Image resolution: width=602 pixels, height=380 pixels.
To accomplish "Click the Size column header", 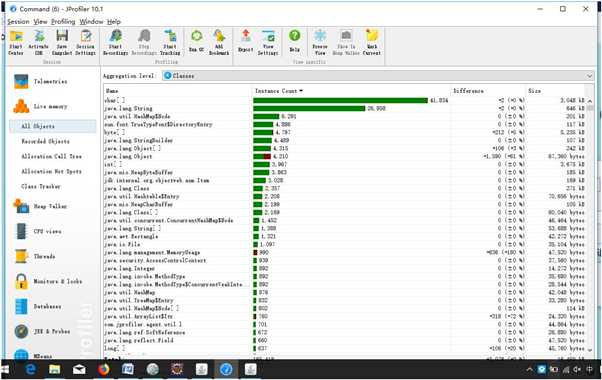I will [555, 91].
